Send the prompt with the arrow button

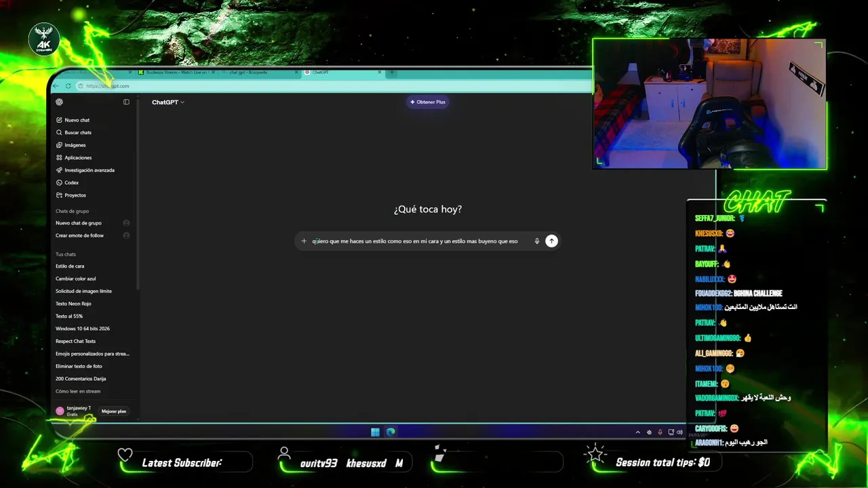click(551, 241)
